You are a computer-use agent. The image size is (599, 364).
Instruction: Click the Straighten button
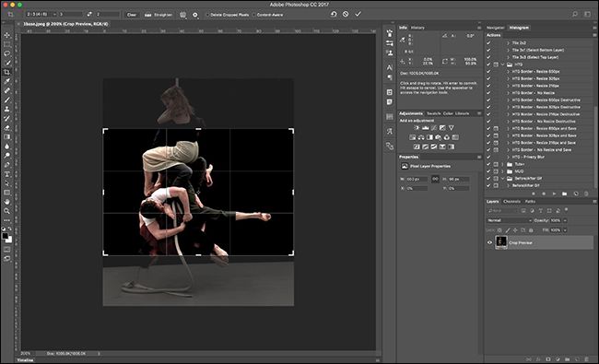[159, 15]
